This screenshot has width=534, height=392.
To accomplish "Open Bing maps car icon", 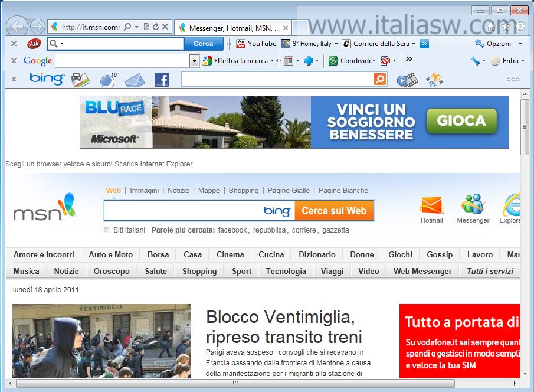I will 80,80.
